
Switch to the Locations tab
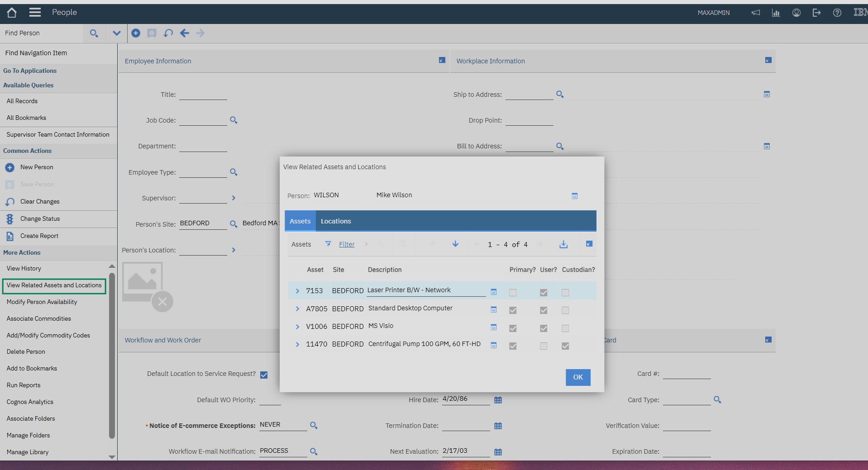tap(336, 221)
